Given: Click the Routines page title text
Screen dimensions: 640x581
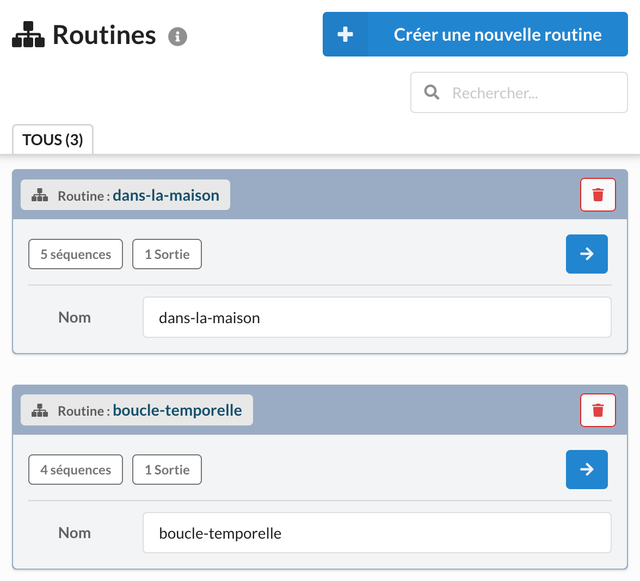Looking at the screenshot, I should pyautogui.click(x=104, y=35).
